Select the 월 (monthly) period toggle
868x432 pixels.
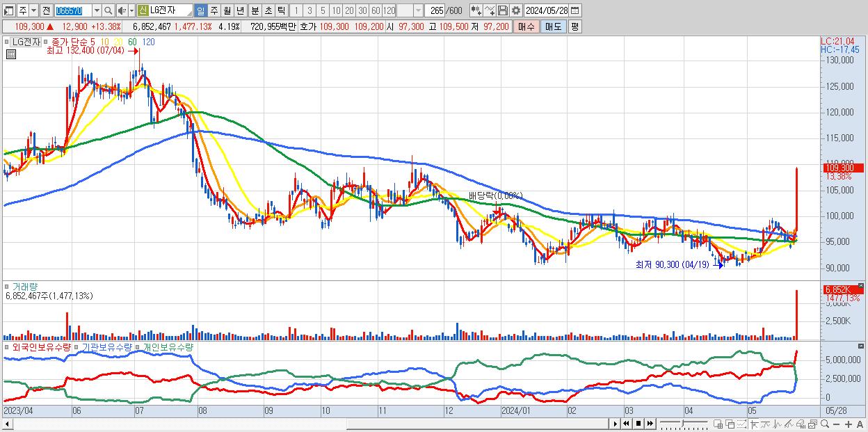tap(227, 10)
